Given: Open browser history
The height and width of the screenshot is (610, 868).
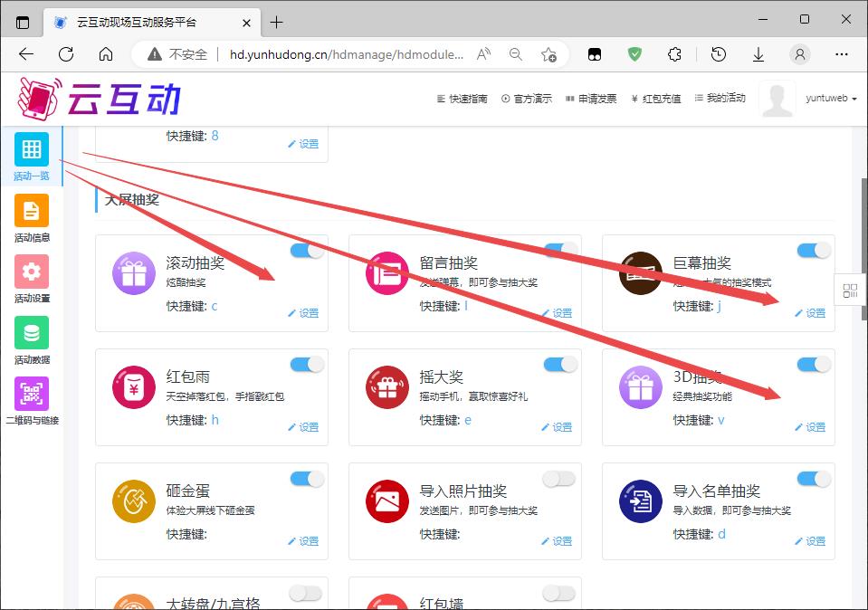Looking at the screenshot, I should click(719, 54).
